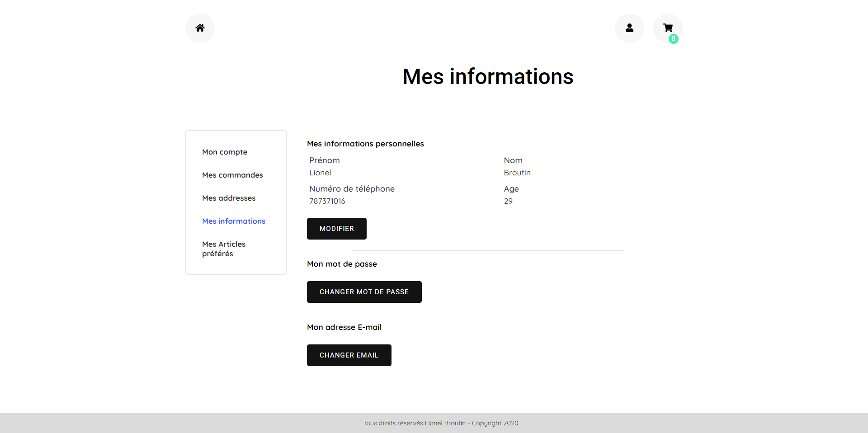This screenshot has height=433, width=868.
Task: Click the first name value Lionel
Action: pos(320,173)
